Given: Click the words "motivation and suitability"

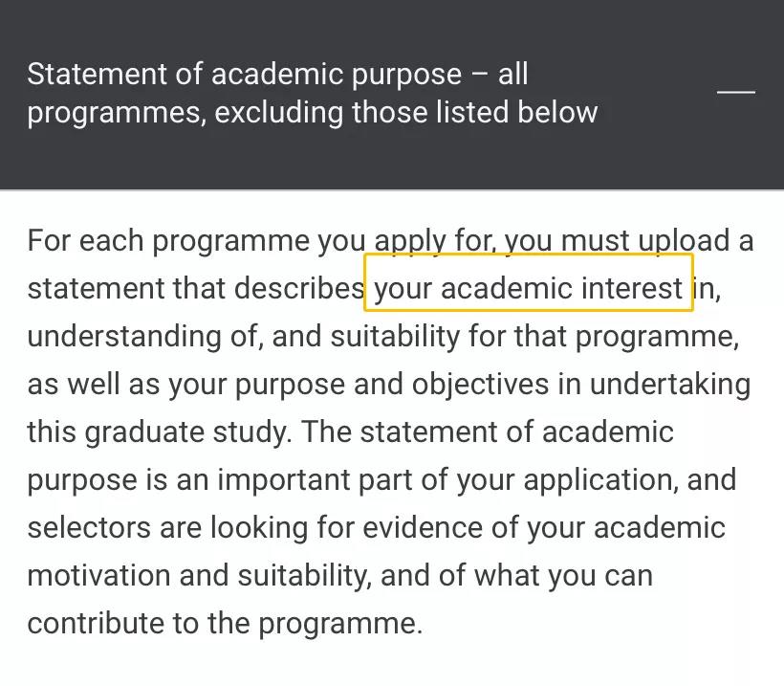Looking at the screenshot, I should (x=200, y=576).
